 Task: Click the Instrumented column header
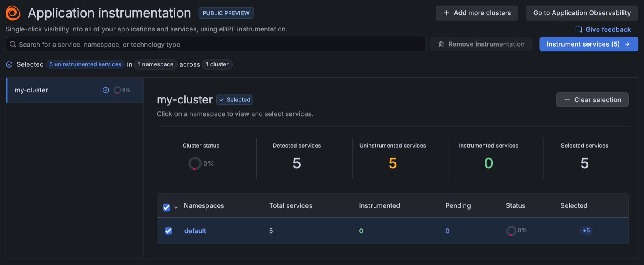[x=380, y=206]
